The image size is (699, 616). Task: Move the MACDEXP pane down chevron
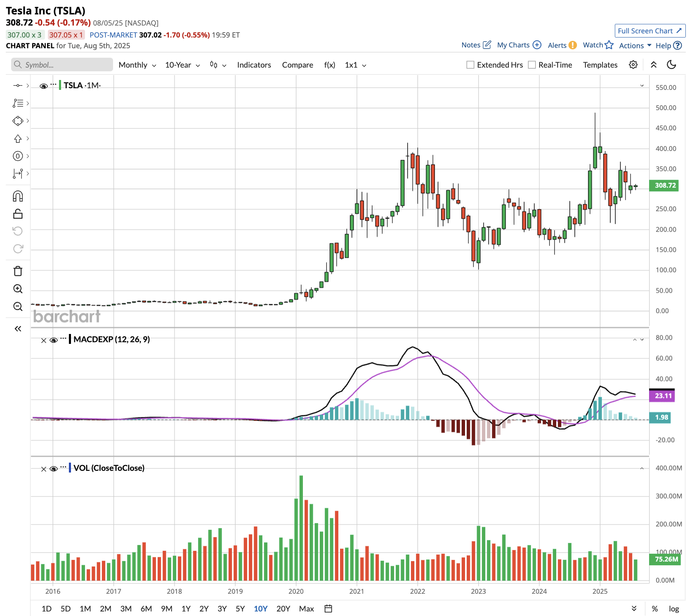(642, 340)
